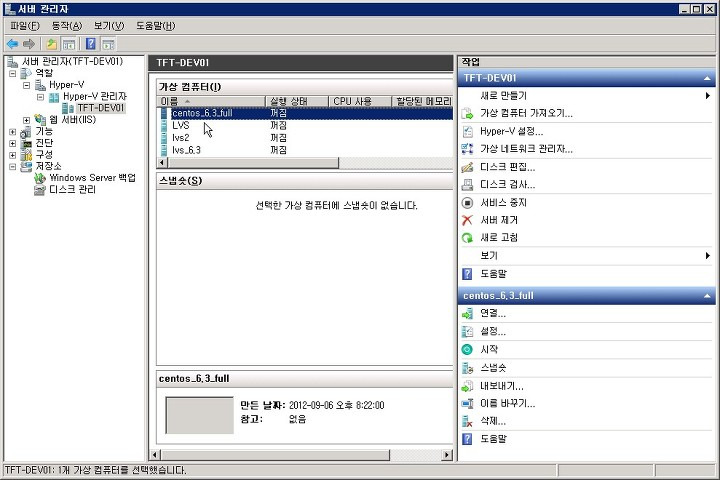
Task: Click the 디스크 편집 pencil icon
Action: tap(467, 167)
